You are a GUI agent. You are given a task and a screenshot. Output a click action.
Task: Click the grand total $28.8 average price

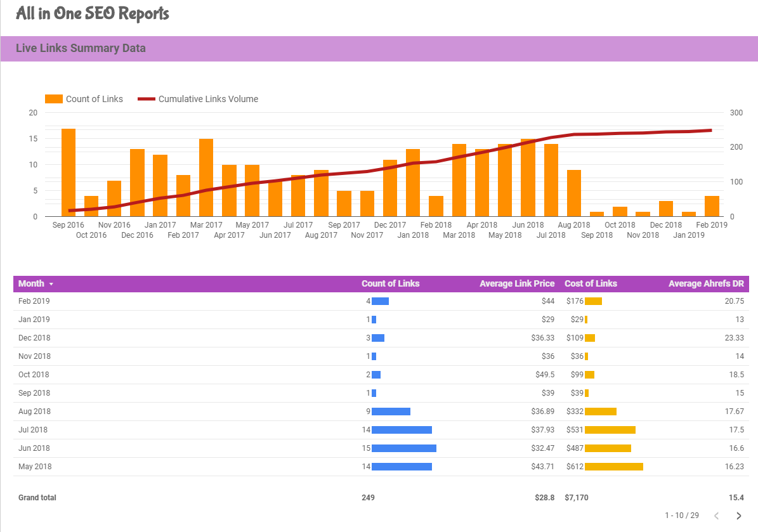(544, 498)
